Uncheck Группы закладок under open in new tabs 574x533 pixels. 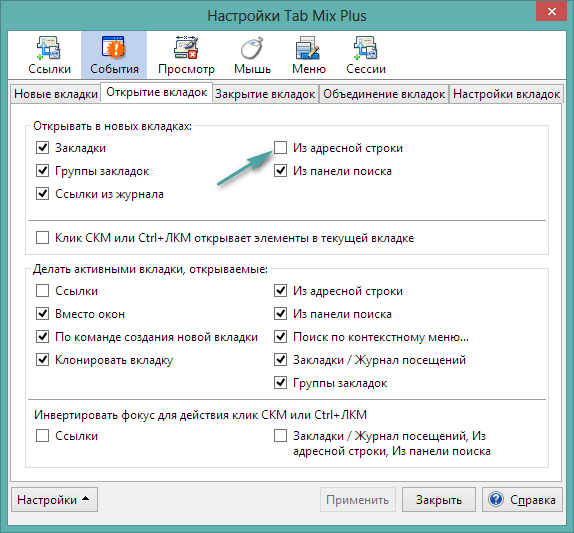pos(42,171)
